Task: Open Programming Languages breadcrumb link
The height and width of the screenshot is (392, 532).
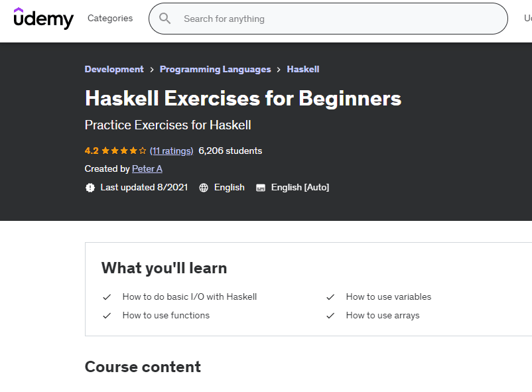Action: [x=215, y=69]
